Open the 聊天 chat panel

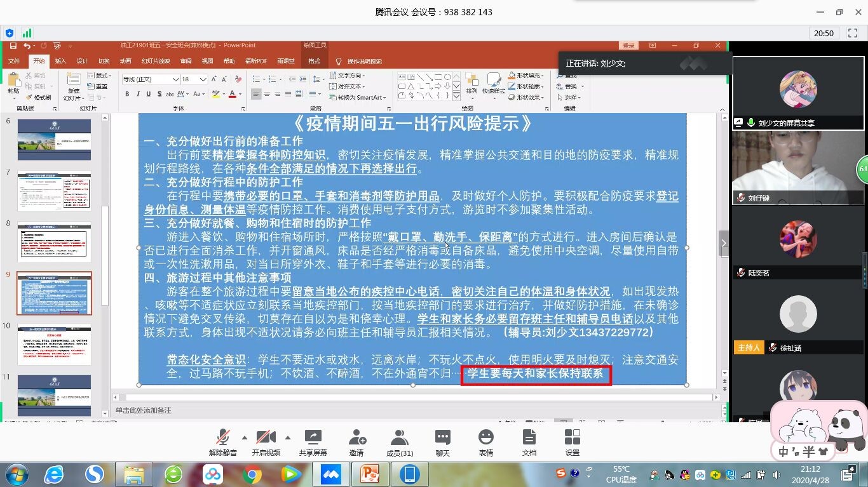(442, 442)
